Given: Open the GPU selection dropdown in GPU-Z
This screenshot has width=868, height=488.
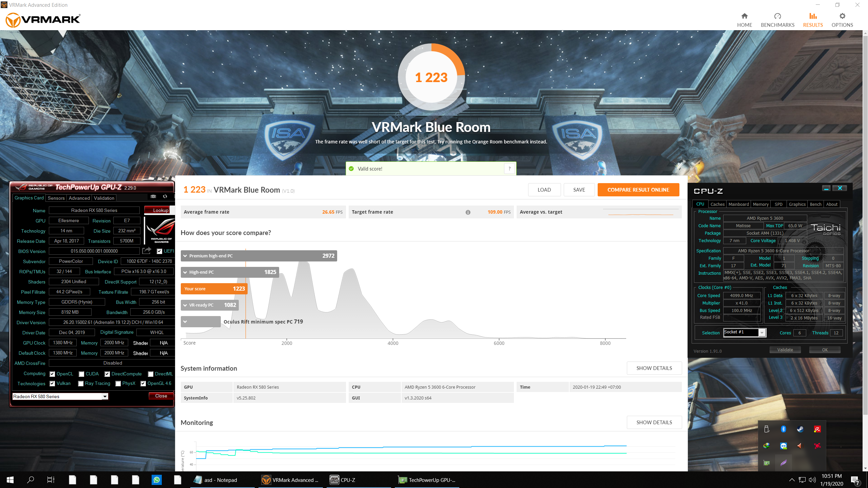Looking at the screenshot, I should coord(105,396).
